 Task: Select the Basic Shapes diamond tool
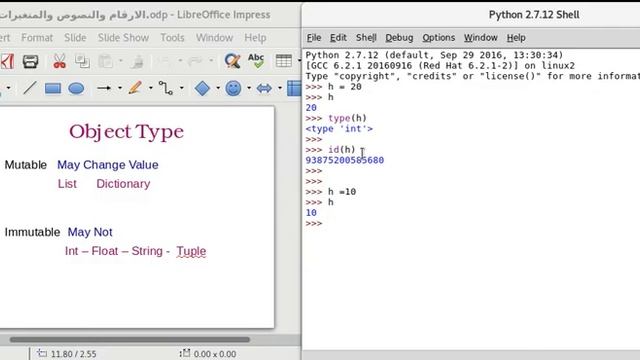202,88
